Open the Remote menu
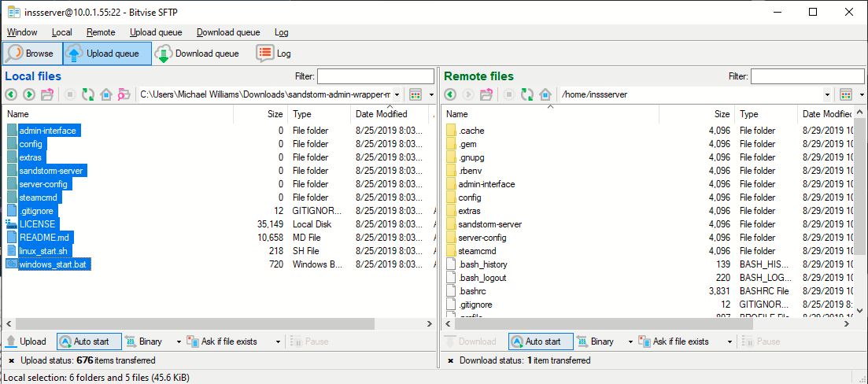868x384 pixels. [101, 32]
